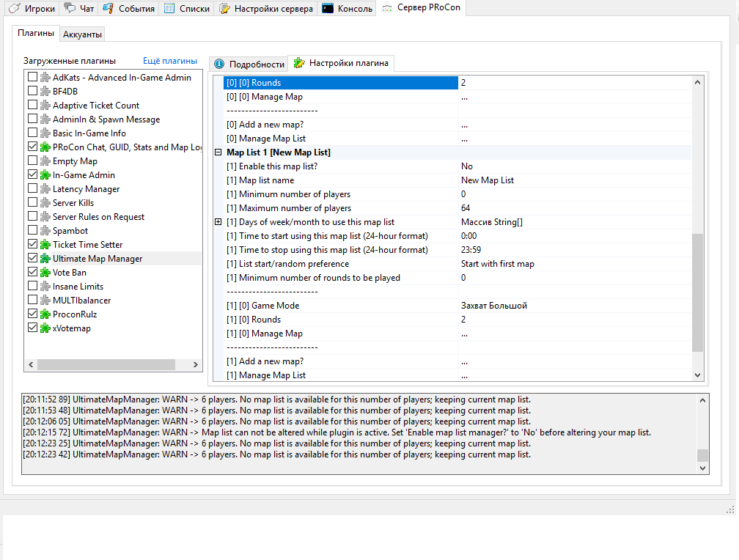Enable the AdKats plugin checkbox

tap(32, 78)
